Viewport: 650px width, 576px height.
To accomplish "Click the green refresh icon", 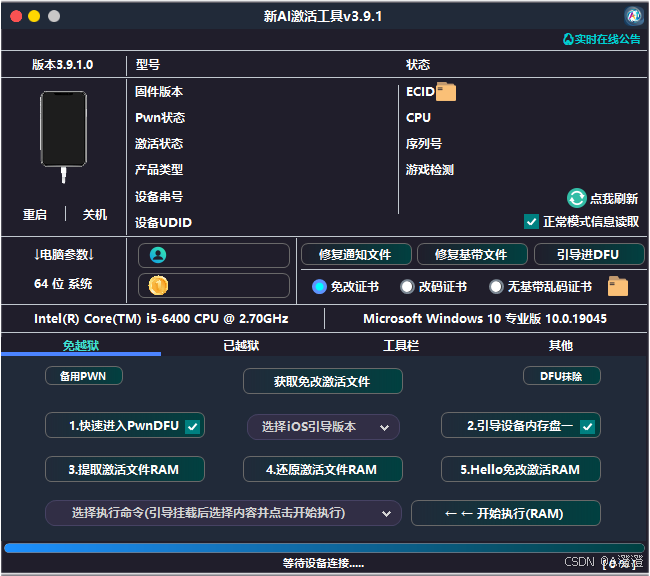I will tap(576, 198).
